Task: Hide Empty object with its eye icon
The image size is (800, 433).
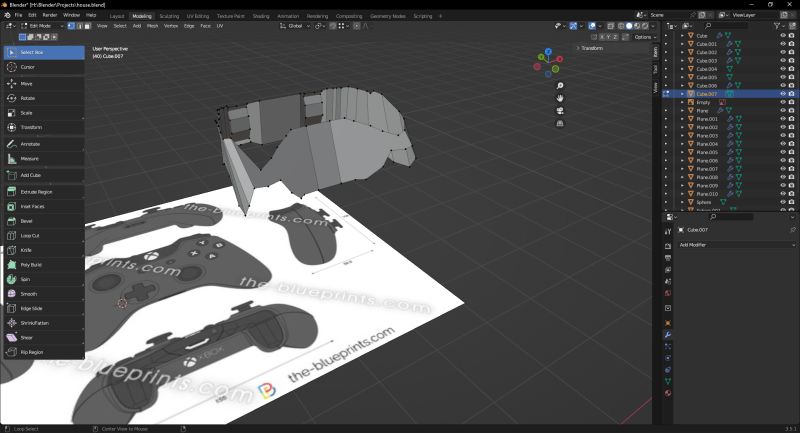Action: (783, 102)
